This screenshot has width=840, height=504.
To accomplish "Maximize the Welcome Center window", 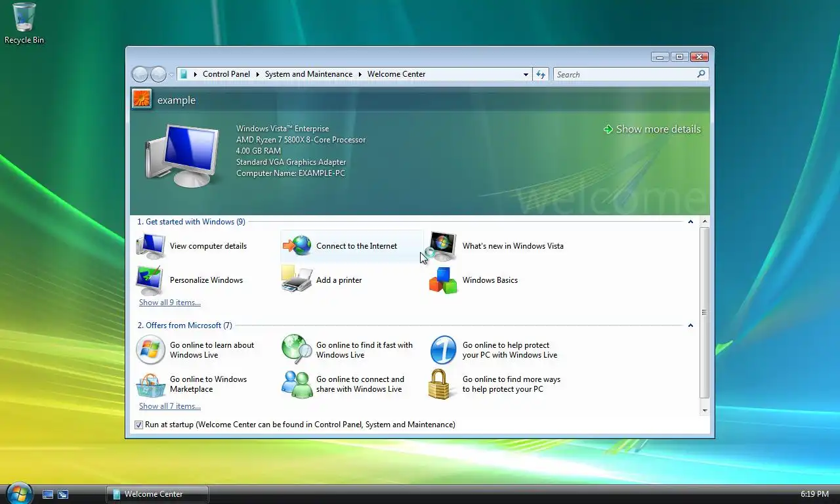I will [679, 57].
